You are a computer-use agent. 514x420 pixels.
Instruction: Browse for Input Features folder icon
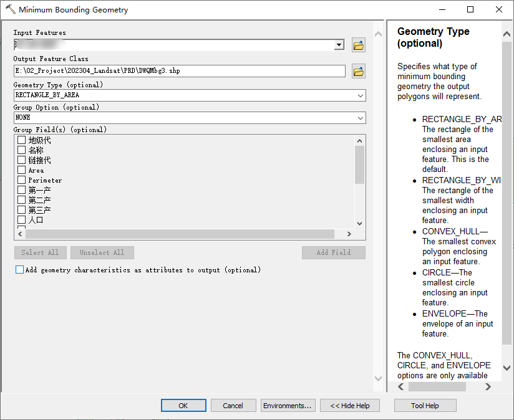click(x=358, y=45)
